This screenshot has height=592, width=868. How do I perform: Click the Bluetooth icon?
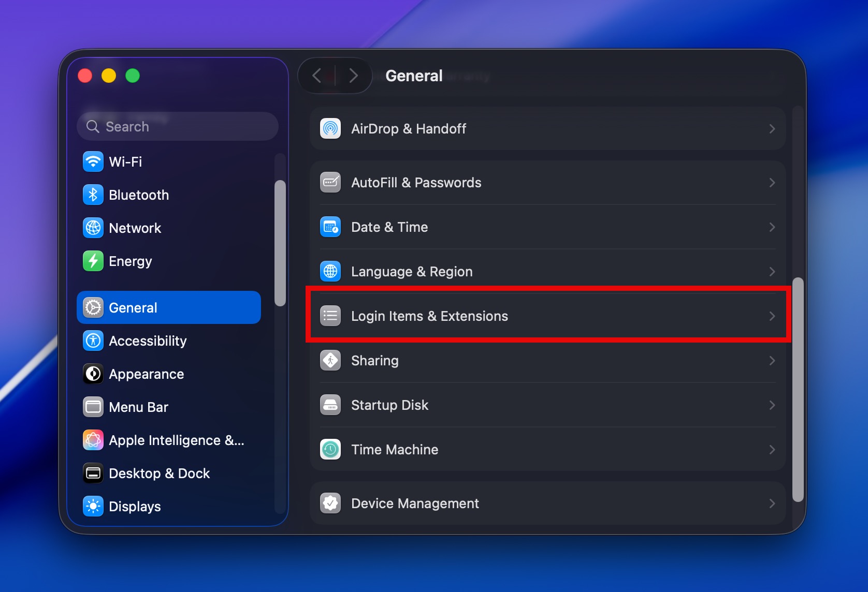click(93, 195)
